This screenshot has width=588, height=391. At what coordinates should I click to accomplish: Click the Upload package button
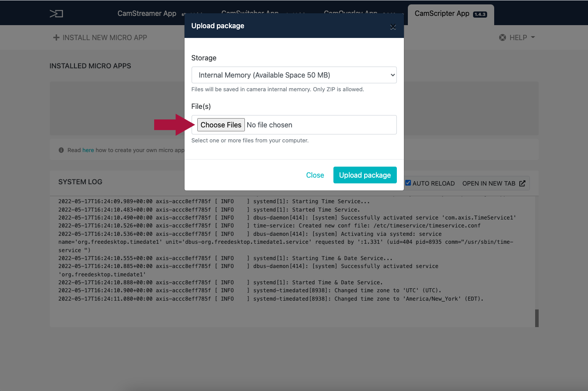click(x=365, y=175)
